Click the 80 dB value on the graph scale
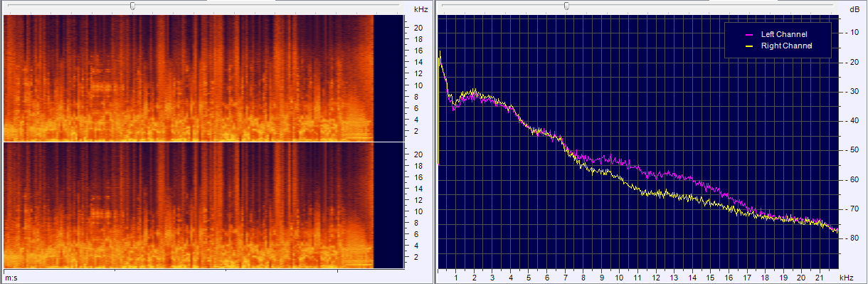This screenshot has height=284, width=868. tap(853, 238)
